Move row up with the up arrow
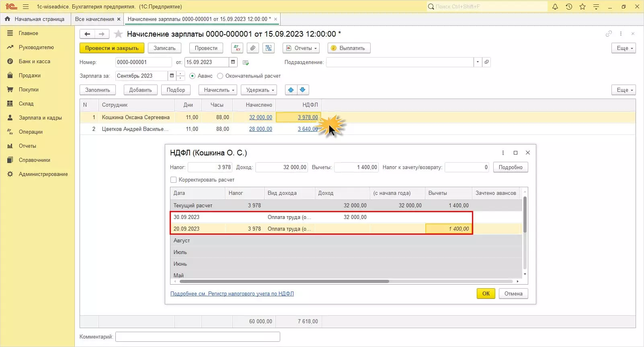This screenshot has height=347, width=644. pos(291,90)
